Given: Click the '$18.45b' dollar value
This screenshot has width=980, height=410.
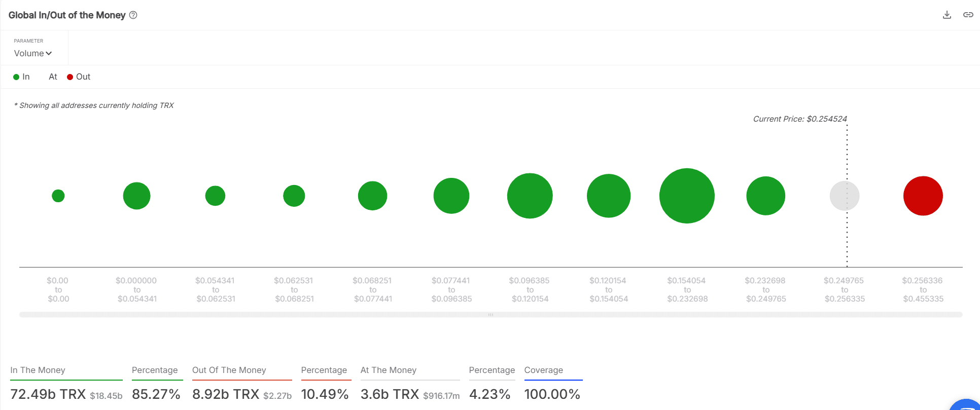Looking at the screenshot, I should point(106,396).
